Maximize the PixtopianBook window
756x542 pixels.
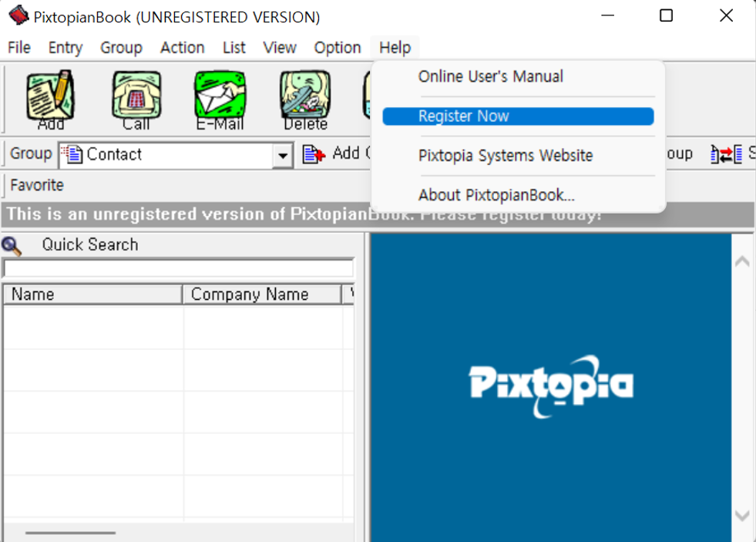pyautogui.click(x=666, y=16)
